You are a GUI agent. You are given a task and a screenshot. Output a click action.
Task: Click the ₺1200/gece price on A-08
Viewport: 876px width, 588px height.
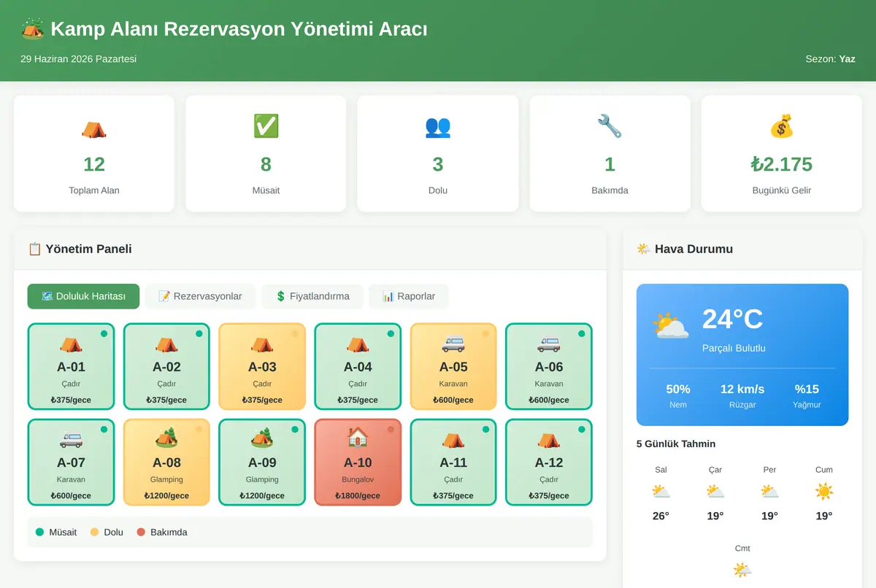pos(166,495)
